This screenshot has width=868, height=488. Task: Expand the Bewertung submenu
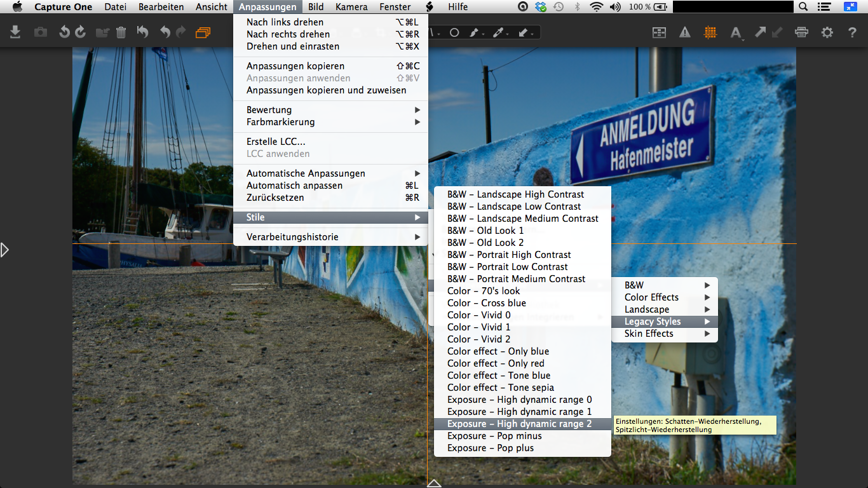(330, 110)
